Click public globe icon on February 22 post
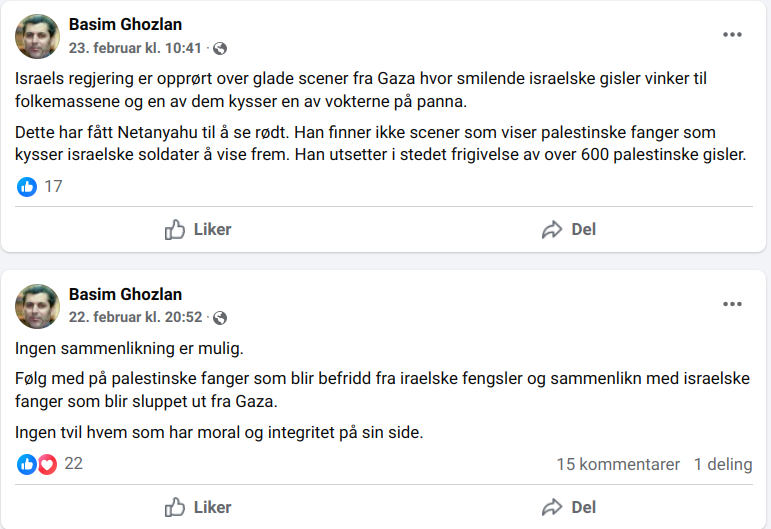Viewport: 771px width, 529px height. 220,317
